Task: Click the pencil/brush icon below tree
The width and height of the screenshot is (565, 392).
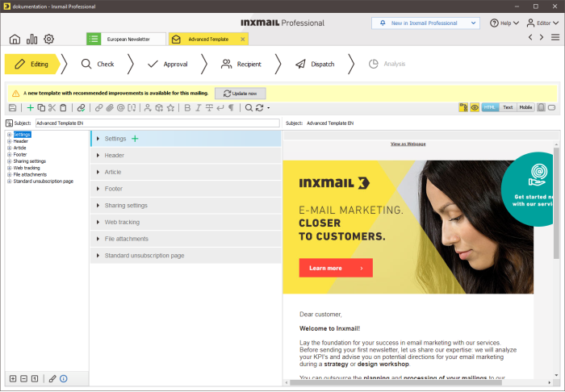Action: click(52, 378)
